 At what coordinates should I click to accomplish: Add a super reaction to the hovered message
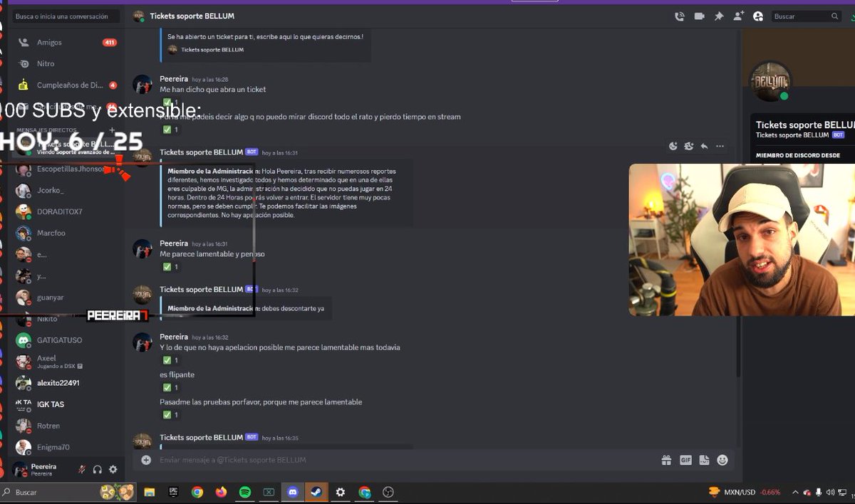point(688,146)
